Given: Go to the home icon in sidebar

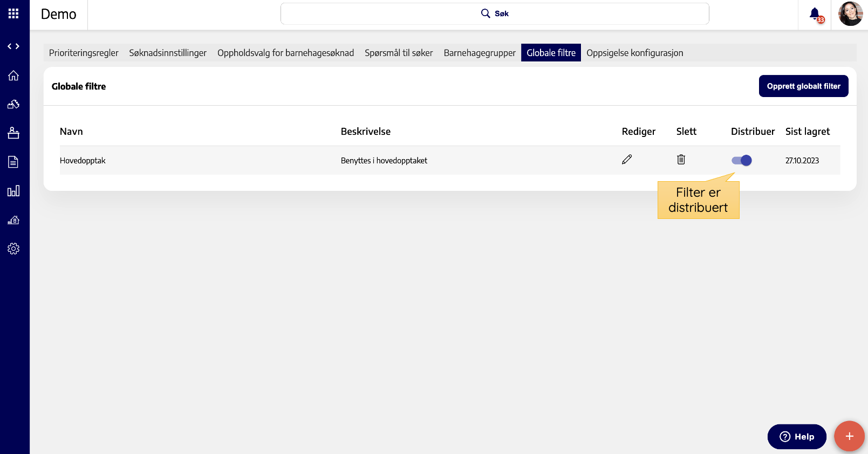Looking at the screenshot, I should click(x=13, y=75).
